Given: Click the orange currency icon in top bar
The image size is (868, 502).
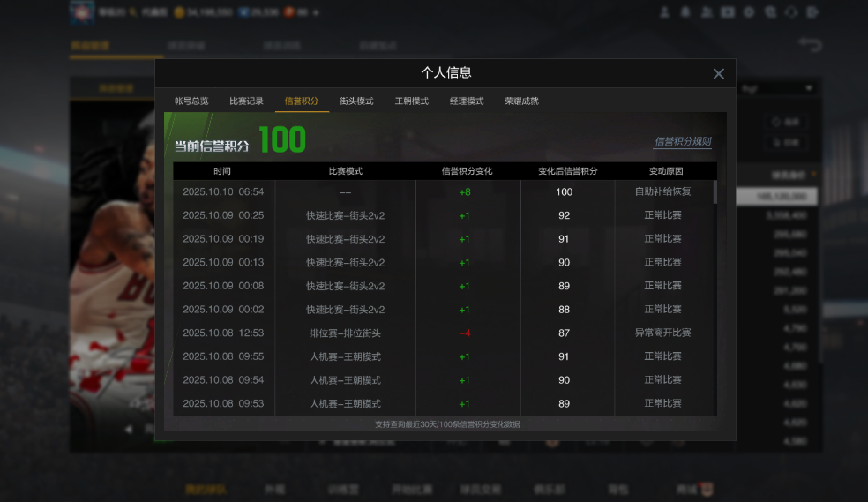Looking at the screenshot, I should pos(289,12).
